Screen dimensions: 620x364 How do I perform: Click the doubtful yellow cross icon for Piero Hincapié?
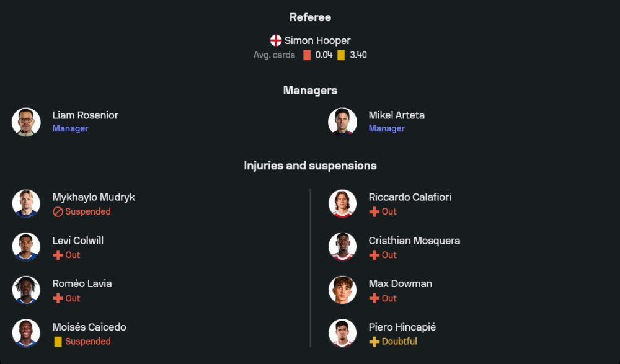[374, 342]
